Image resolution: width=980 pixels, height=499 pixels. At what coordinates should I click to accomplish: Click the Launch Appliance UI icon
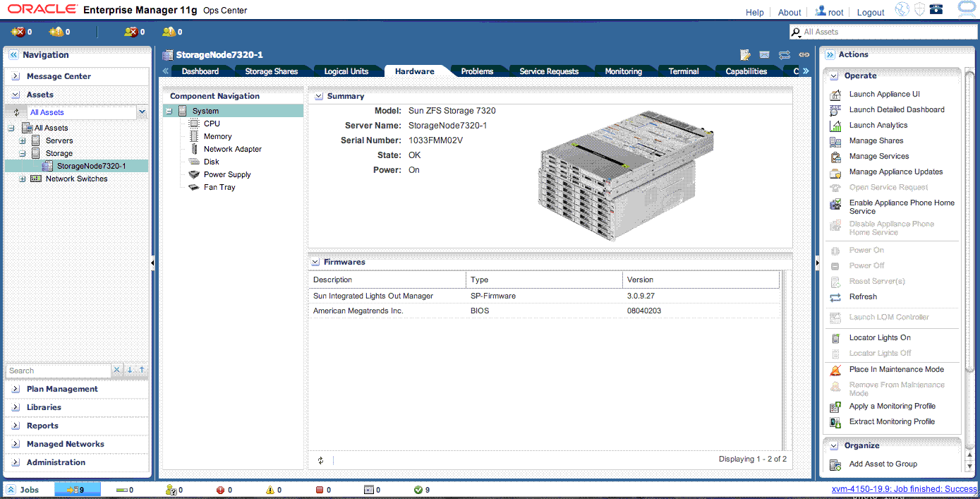pyautogui.click(x=835, y=95)
